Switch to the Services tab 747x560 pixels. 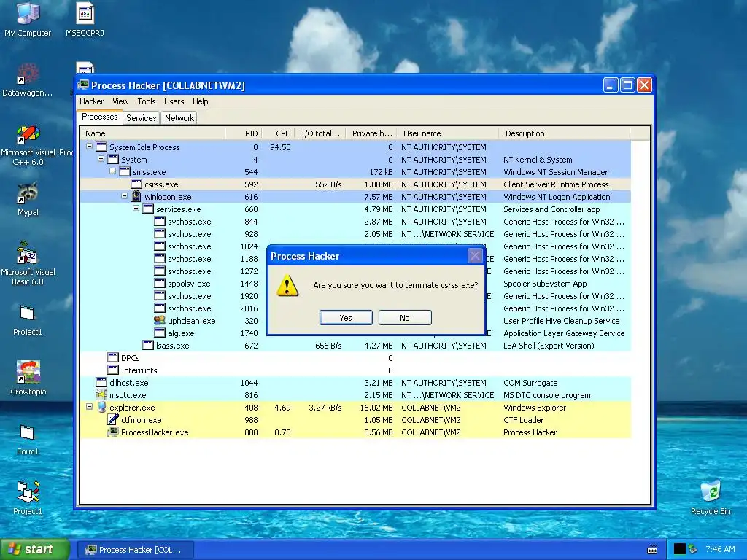141,117
